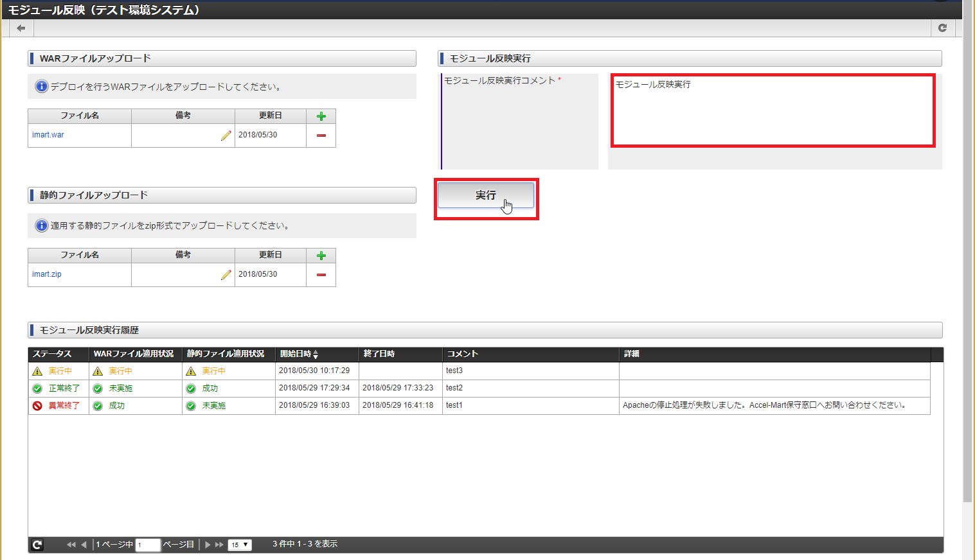Viewport: 975px width, 560px height.
Task: Click the page number input field
Action: (x=148, y=545)
